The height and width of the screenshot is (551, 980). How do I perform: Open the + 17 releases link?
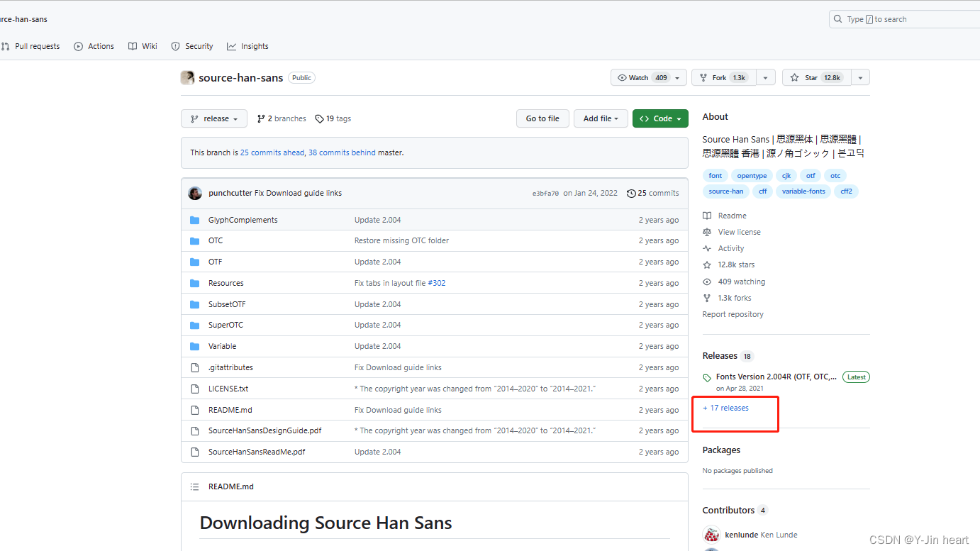[725, 408]
